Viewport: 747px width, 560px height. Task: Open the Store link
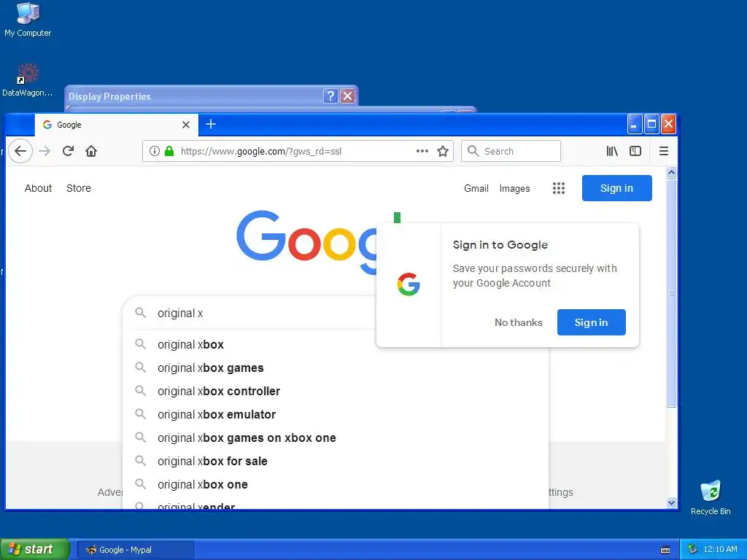tap(79, 188)
